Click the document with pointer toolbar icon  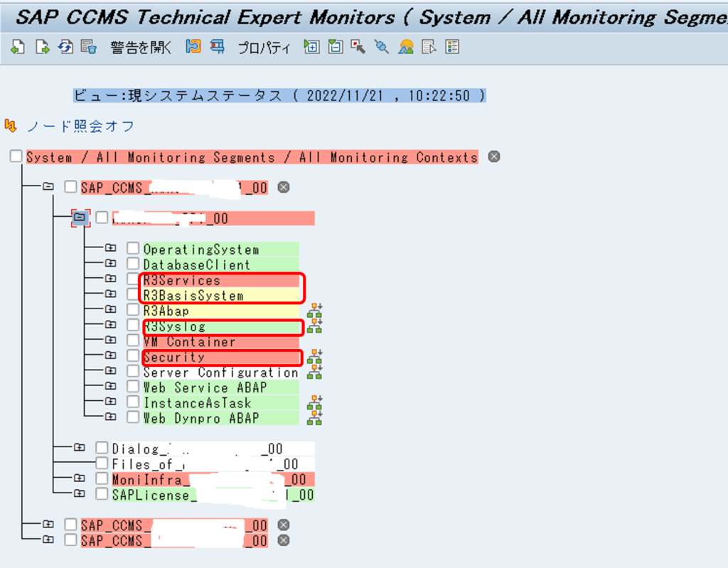click(x=429, y=46)
